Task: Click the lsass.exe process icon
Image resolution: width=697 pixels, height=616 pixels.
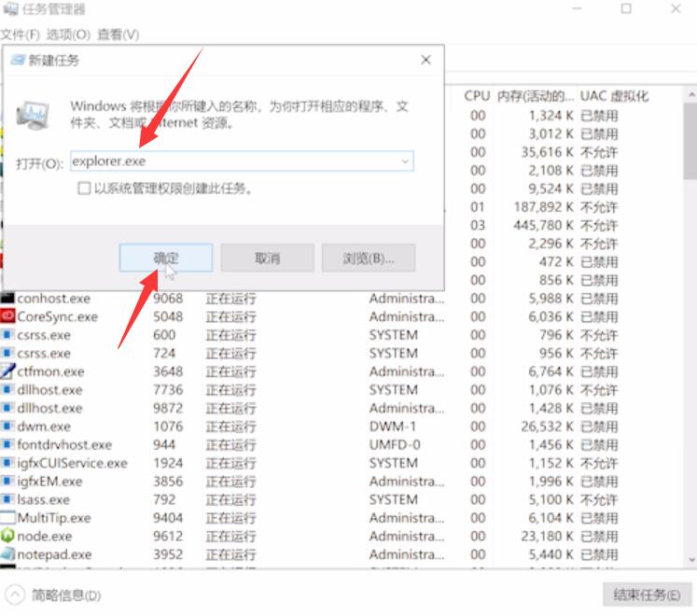Action: [x=7, y=499]
